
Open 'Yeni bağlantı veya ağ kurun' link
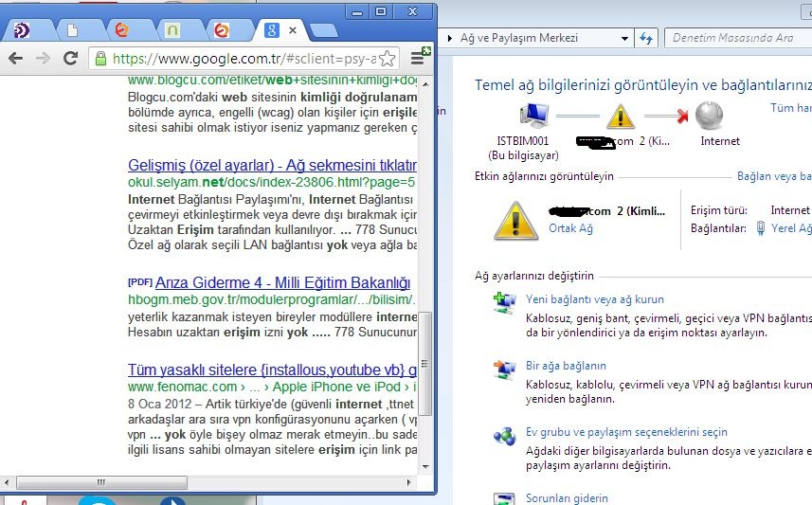tap(594, 299)
